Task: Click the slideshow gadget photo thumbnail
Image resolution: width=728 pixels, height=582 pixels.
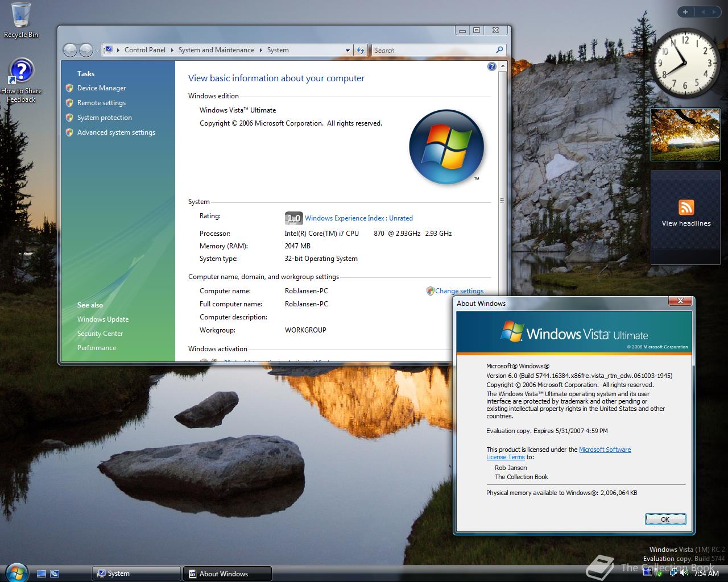Action: point(685,135)
